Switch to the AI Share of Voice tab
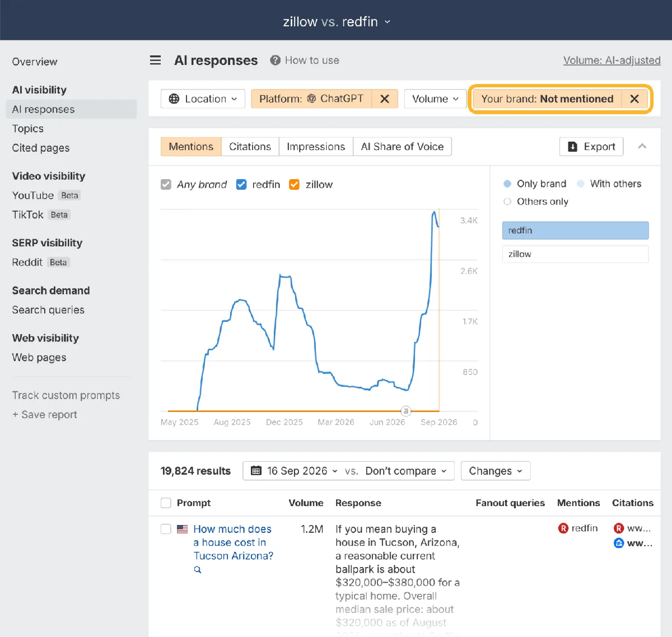 tap(402, 147)
